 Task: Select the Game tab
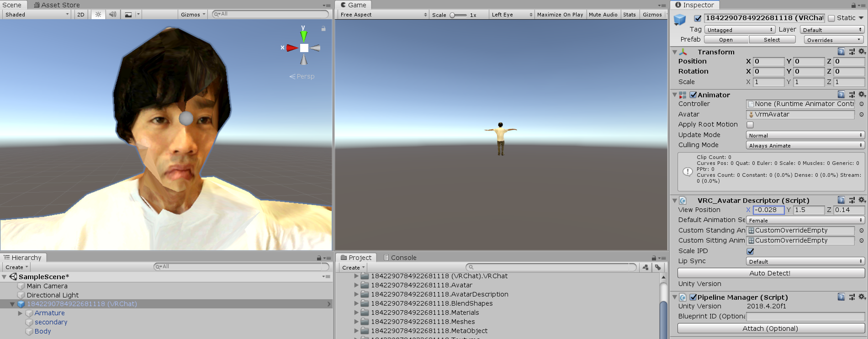pos(353,5)
